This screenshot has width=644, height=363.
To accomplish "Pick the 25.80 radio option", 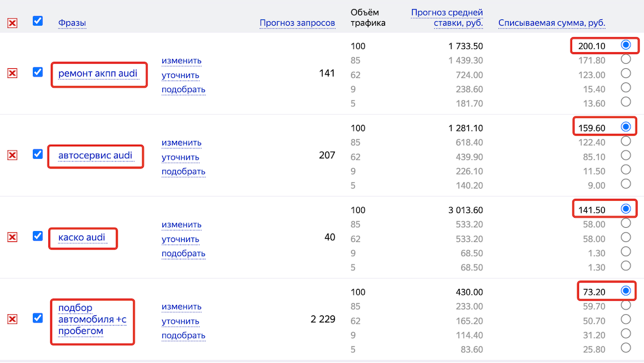I will click(x=625, y=348).
